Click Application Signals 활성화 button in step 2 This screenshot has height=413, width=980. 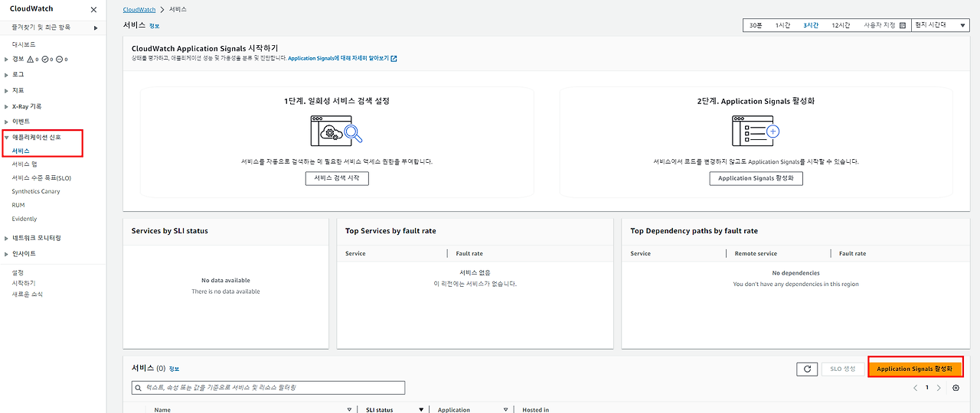pos(756,178)
